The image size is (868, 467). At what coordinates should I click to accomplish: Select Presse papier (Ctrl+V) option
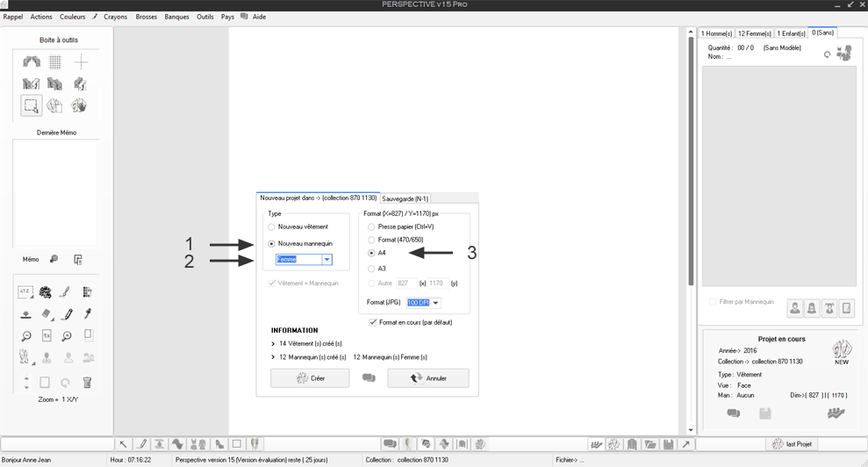[371, 226]
